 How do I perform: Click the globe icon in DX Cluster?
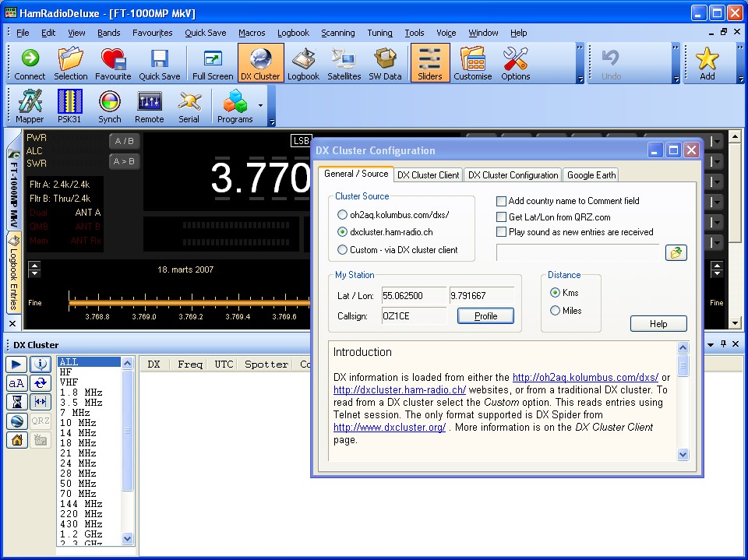point(16,421)
